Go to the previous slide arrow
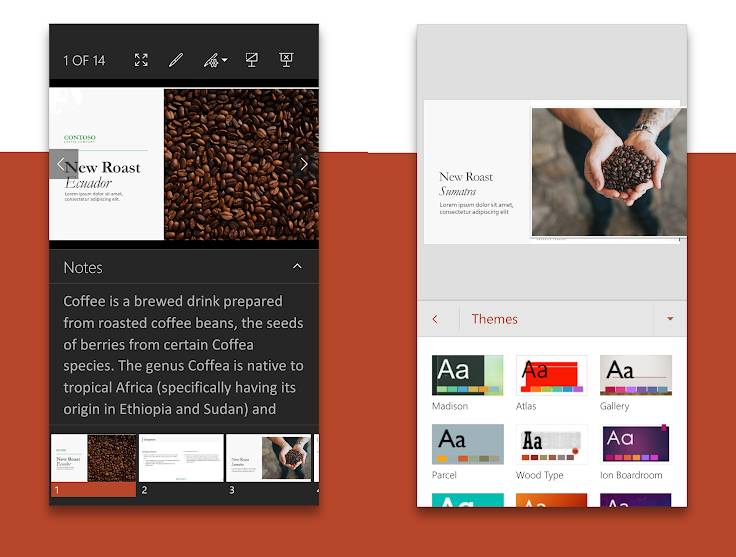 [61, 164]
